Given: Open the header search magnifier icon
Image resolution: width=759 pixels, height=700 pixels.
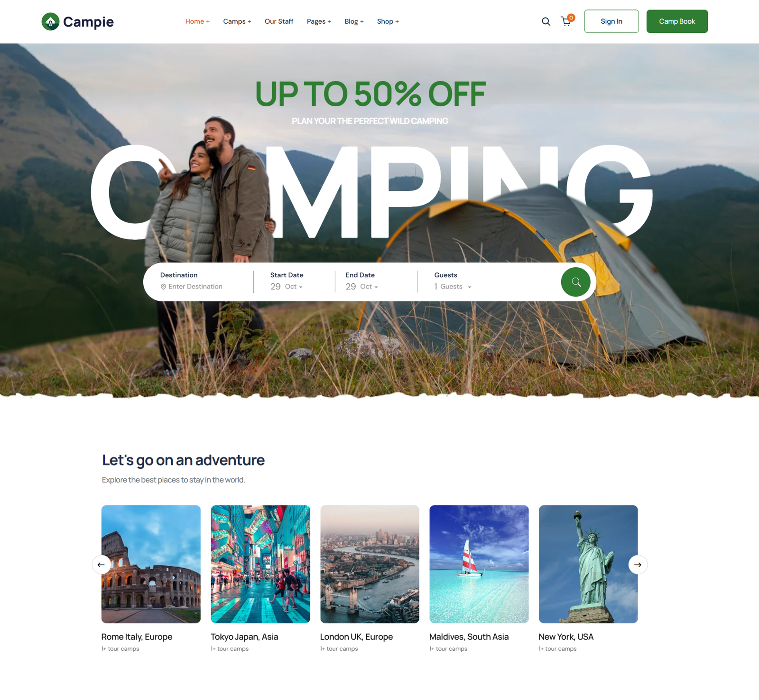Looking at the screenshot, I should 546,21.
